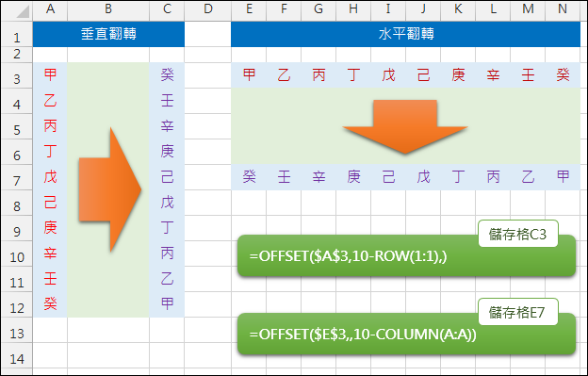Image resolution: width=588 pixels, height=376 pixels.
Task: Select cell N7 with purple 甲
Action: tap(563, 177)
